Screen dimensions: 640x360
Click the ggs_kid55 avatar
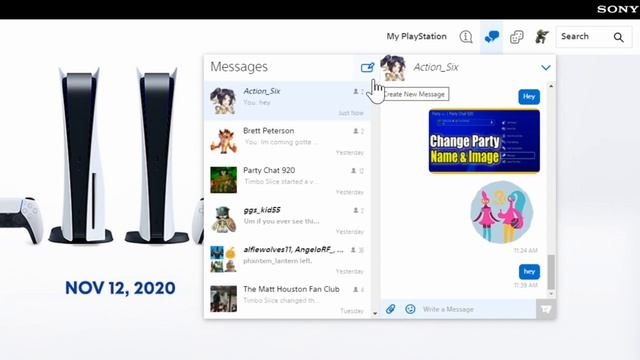point(223,220)
